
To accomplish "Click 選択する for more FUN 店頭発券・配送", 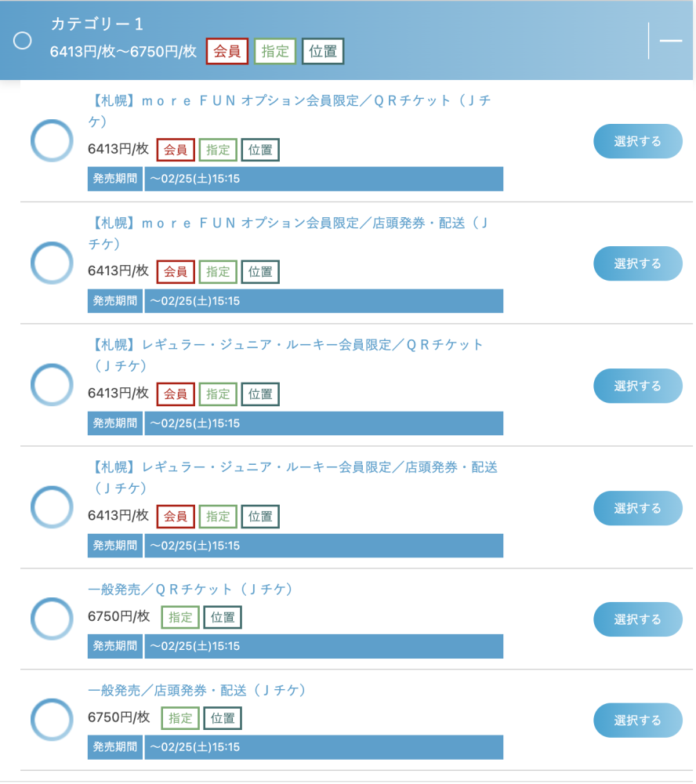I will pos(637,263).
